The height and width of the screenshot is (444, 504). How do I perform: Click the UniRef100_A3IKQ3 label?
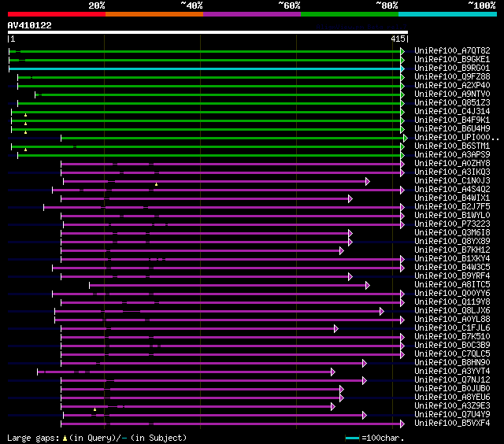click(x=452, y=172)
